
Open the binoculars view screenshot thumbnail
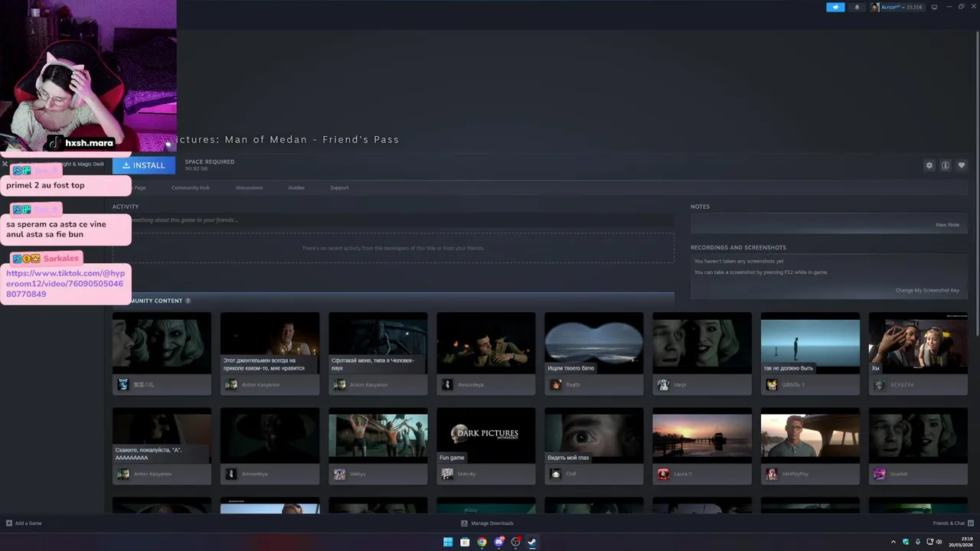click(594, 343)
